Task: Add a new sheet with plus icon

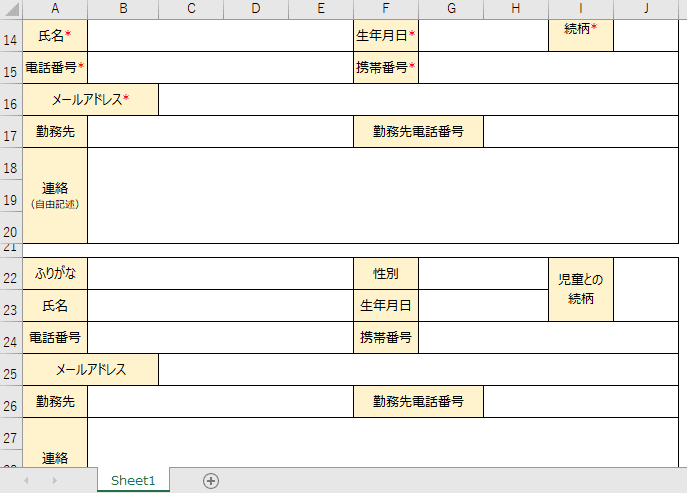Action: pyautogui.click(x=211, y=481)
